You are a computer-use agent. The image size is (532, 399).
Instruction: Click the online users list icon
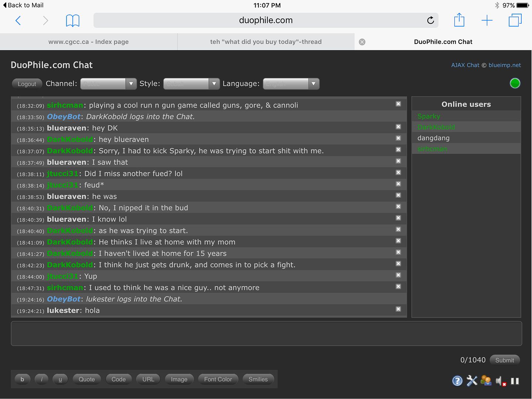tap(486, 381)
